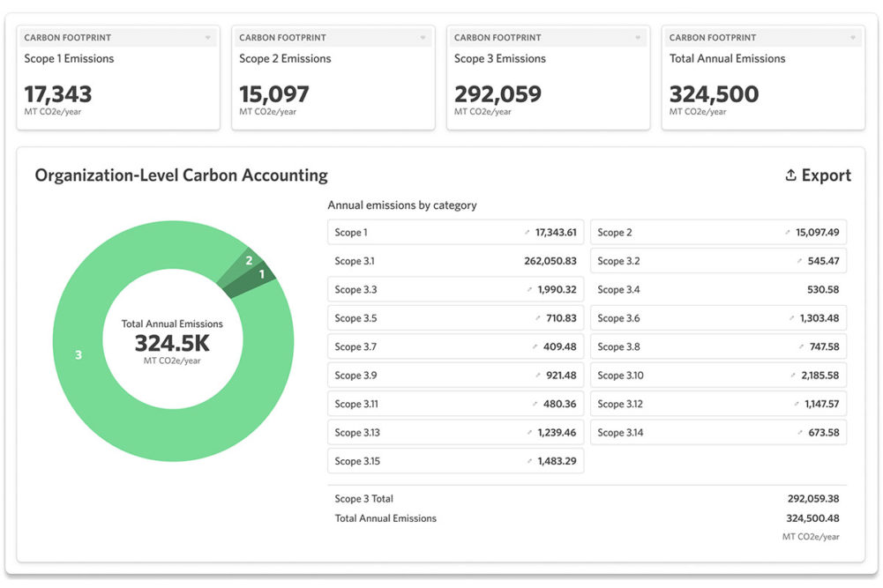Open the Scope 1 Emissions card dropdown
Screen dimensions: 883x588
click(208, 38)
